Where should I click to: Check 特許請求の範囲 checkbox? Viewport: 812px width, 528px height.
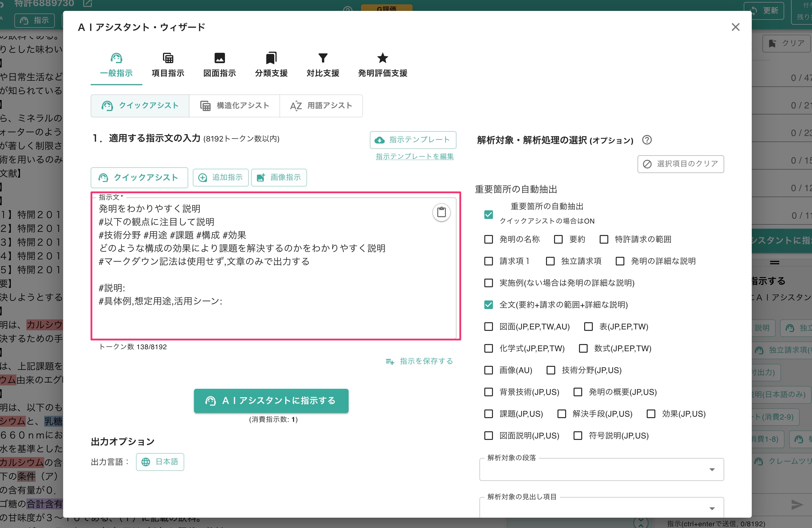604,239
